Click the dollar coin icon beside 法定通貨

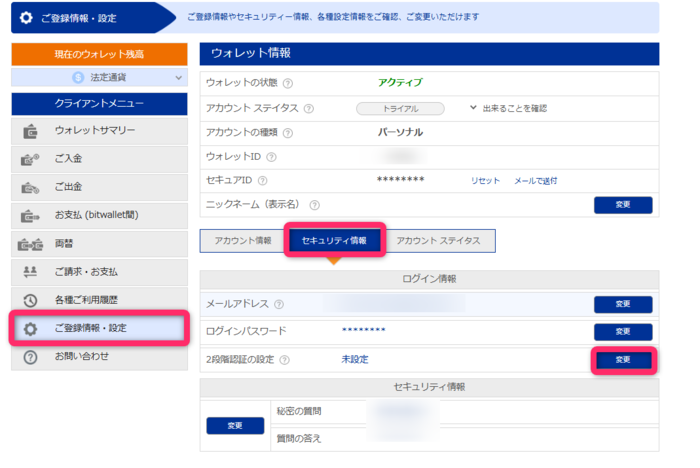pyautogui.click(x=78, y=78)
